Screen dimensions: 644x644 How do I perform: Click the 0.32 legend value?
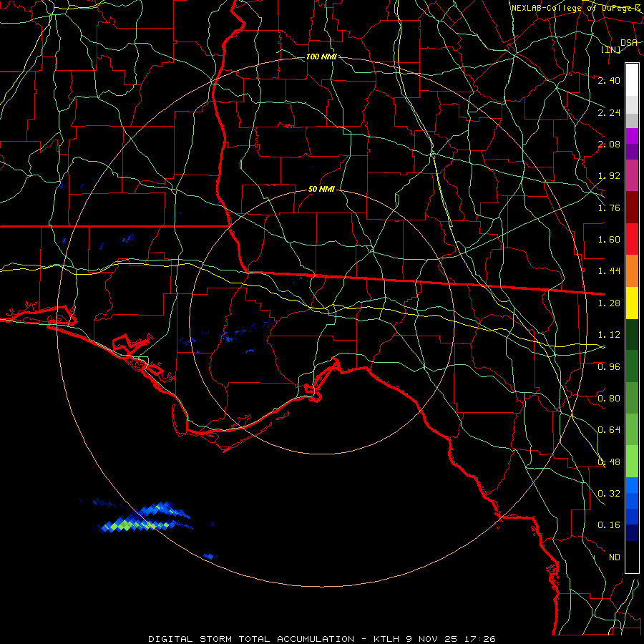pos(609,494)
